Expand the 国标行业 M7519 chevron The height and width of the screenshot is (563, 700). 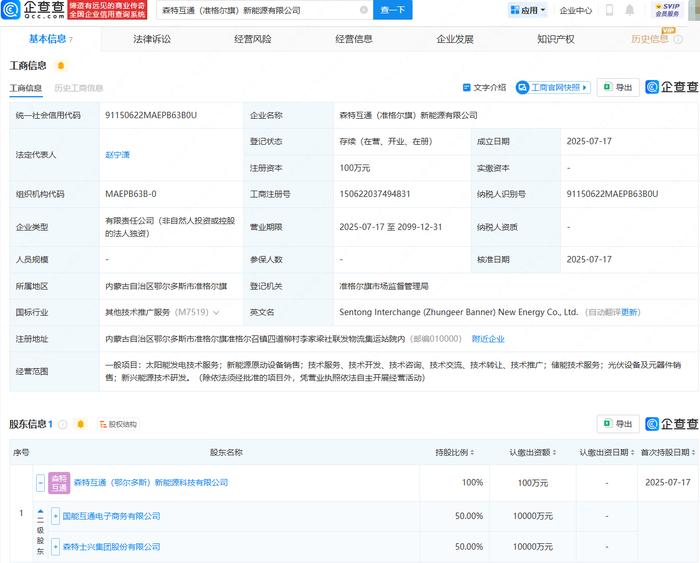click(x=217, y=313)
